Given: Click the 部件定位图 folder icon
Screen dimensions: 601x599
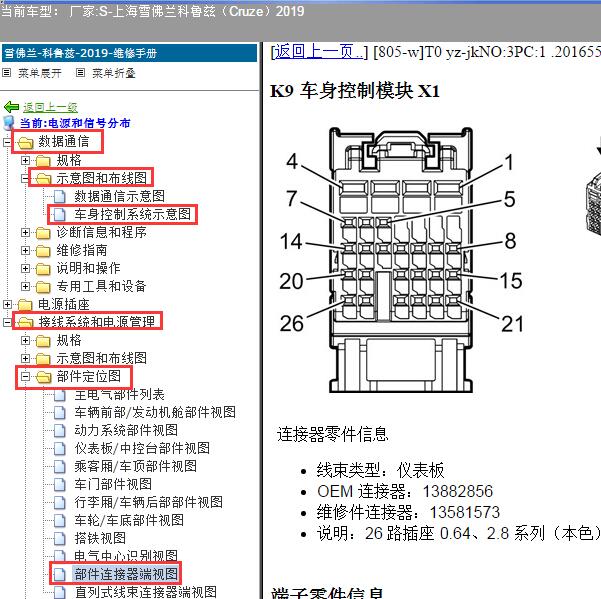Looking at the screenshot, I should (x=43, y=377).
